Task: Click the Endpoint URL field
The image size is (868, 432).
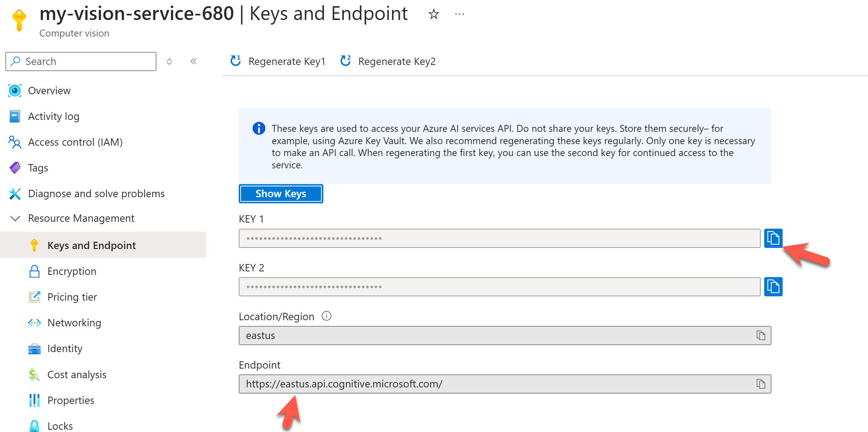Action: [x=505, y=384]
